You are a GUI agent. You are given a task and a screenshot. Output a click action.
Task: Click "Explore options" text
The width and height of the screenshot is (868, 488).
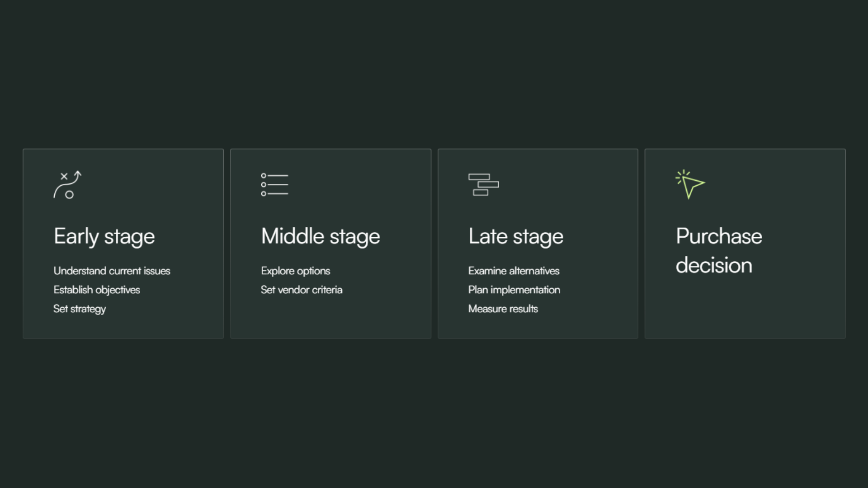click(x=295, y=271)
